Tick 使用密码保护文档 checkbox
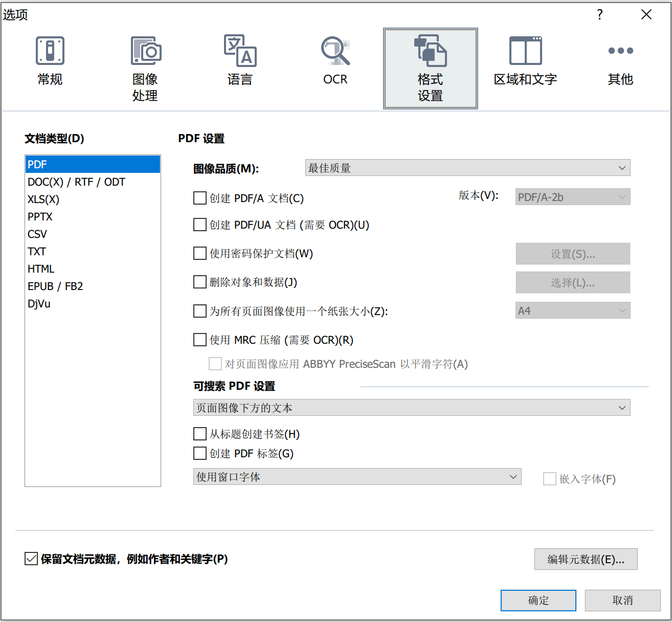This screenshot has width=672, height=622. [200, 253]
